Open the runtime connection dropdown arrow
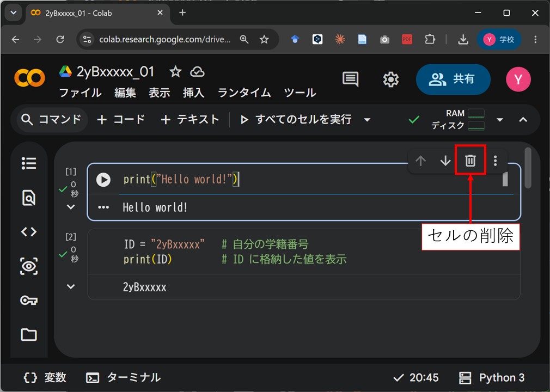The height and width of the screenshot is (392, 550). coord(500,120)
